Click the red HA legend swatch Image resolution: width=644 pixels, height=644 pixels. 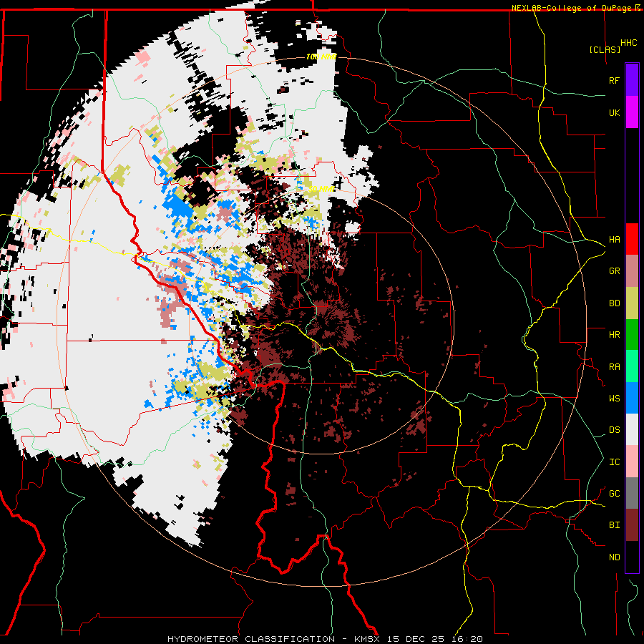[x=632, y=239]
